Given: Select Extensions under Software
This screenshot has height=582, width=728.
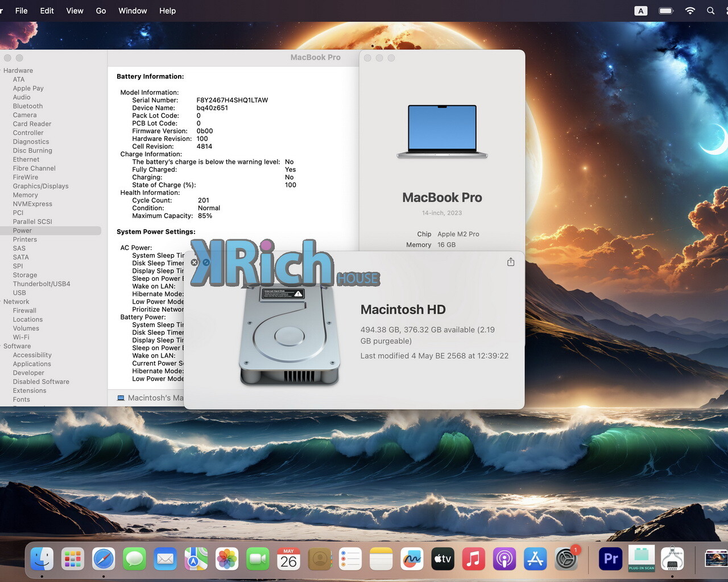Looking at the screenshot, I should 30,390.
